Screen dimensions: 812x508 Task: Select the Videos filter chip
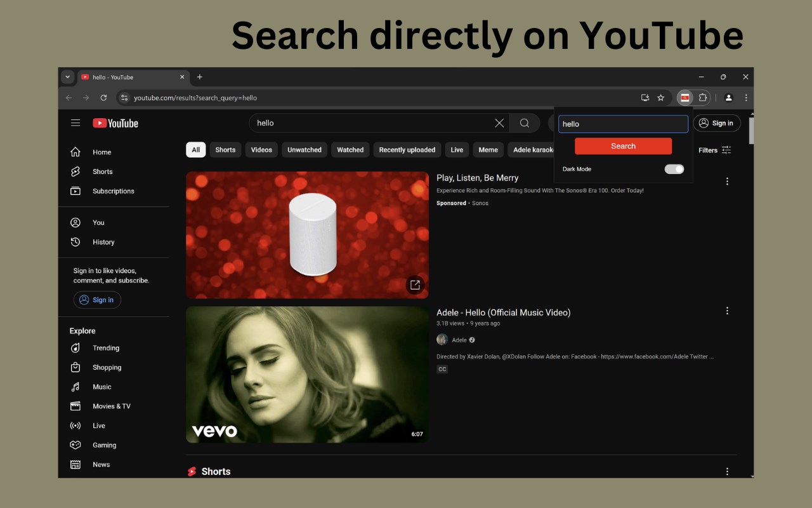click(261, 150)
